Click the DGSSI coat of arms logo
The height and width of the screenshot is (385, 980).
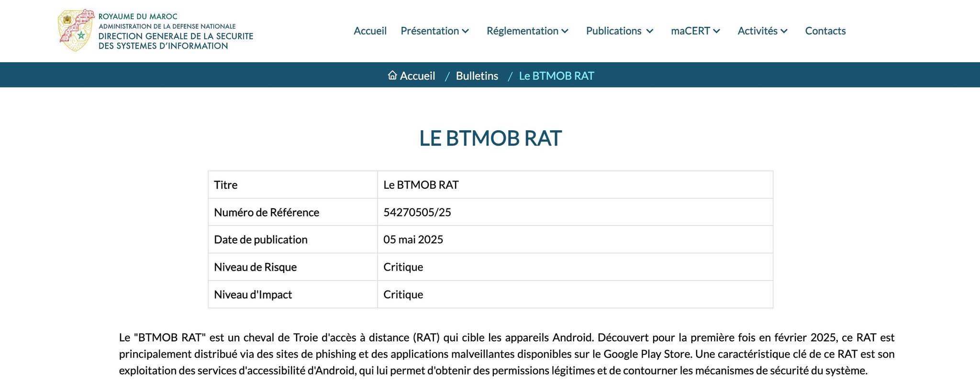(x=76, y=31)
